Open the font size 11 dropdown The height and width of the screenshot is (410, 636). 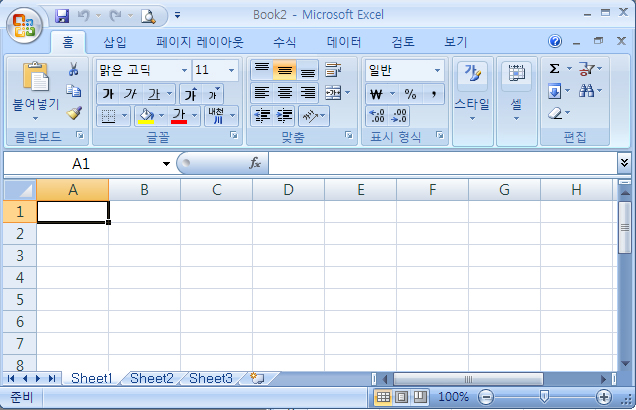(231, 70)
